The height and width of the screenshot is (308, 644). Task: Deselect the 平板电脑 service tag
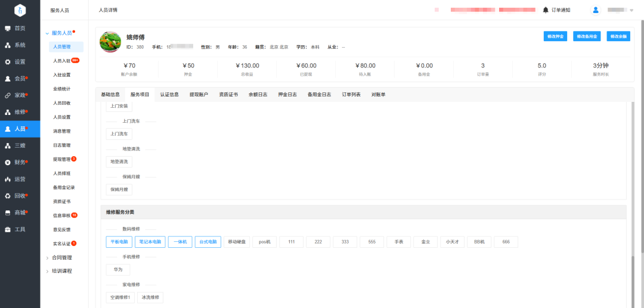point(119,242)
